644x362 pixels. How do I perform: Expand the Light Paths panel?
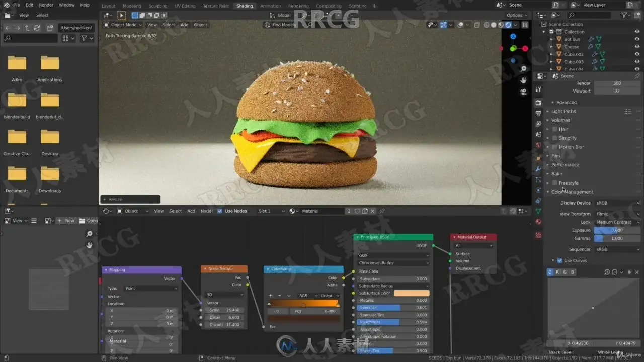563,111
